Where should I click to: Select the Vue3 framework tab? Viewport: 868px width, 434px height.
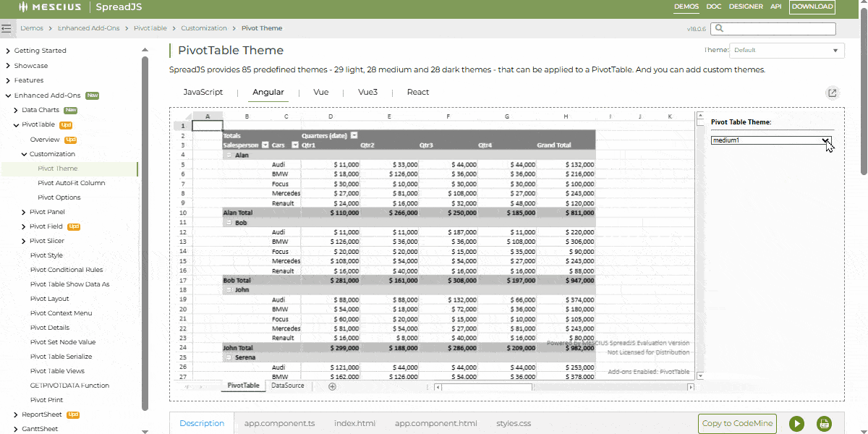[x=367, y=93]
